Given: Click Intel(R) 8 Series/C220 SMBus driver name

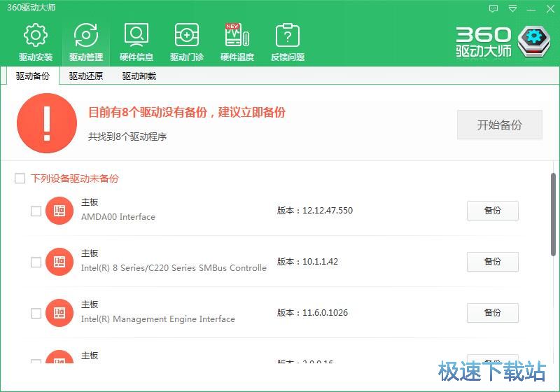Looking at the screenshot, I should 174,268.
